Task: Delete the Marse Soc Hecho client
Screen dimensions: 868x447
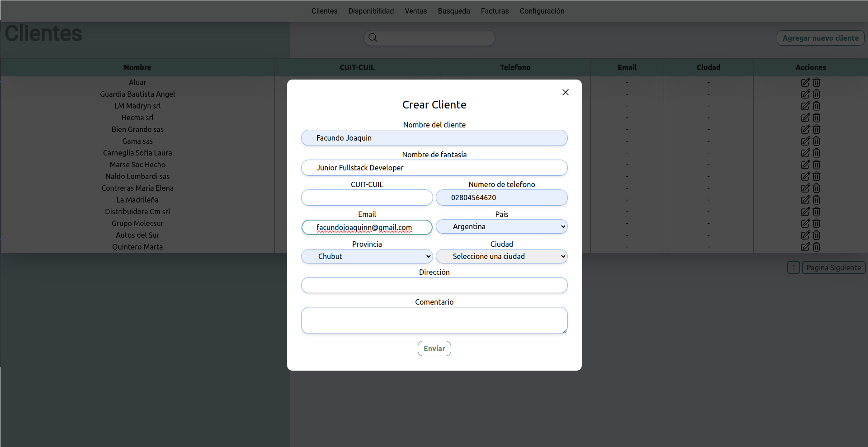Action: [x=816, y=165]
